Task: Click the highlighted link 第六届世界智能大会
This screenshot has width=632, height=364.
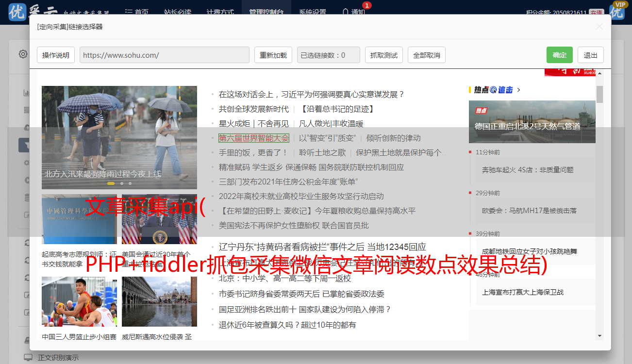Action: (x=253, y=138)
